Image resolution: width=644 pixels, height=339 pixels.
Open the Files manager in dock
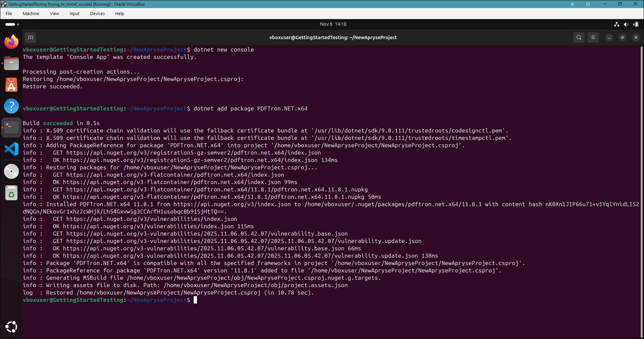[x=11, y=63]
